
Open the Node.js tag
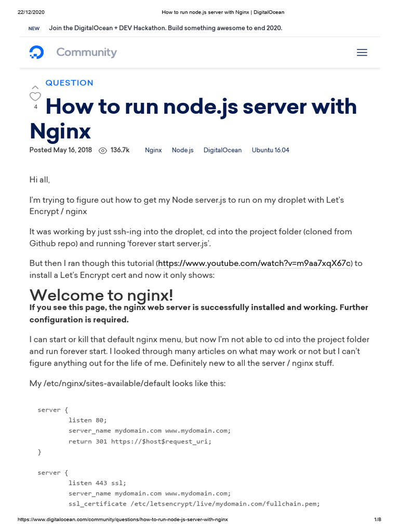182,150
